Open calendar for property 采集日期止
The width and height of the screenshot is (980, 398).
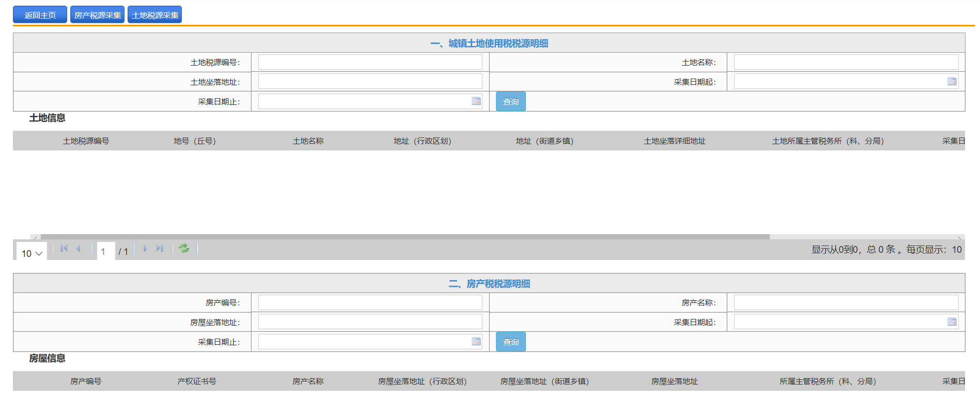476,341
